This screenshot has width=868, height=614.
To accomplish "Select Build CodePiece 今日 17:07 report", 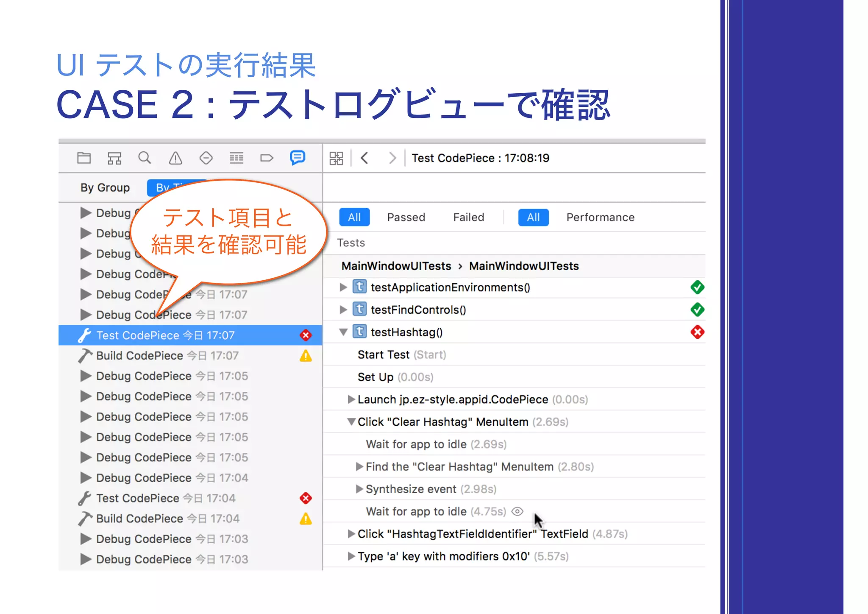I will (190, 356).
